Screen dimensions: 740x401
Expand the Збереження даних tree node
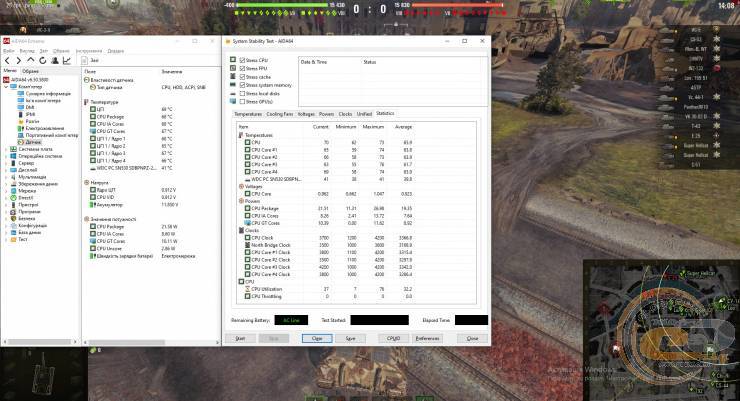click(6, 184)
